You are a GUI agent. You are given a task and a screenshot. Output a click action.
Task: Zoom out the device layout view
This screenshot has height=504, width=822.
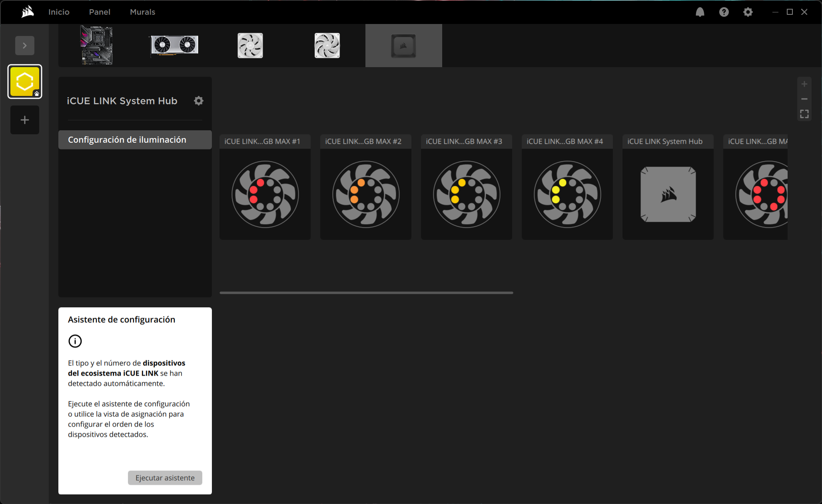point(804,99)
